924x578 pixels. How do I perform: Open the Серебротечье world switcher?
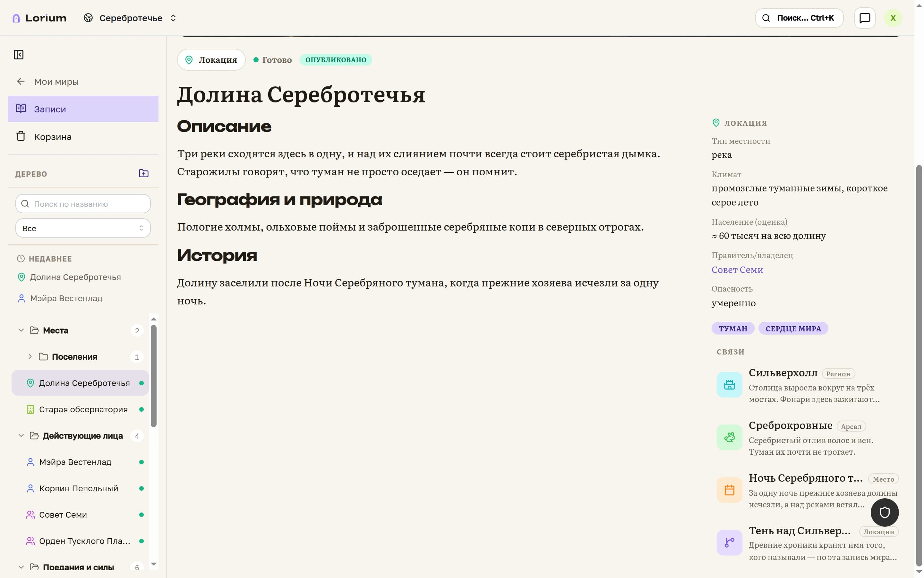click(130, 18)
